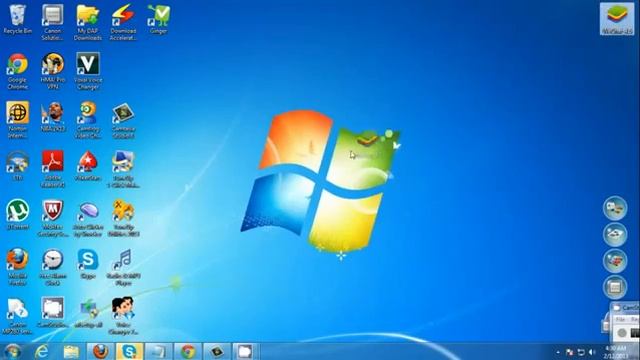Image resolution: width=640 pixels, height=360 pixels.
Task: Open the My DAP Downloads folder
Action: 88,22
